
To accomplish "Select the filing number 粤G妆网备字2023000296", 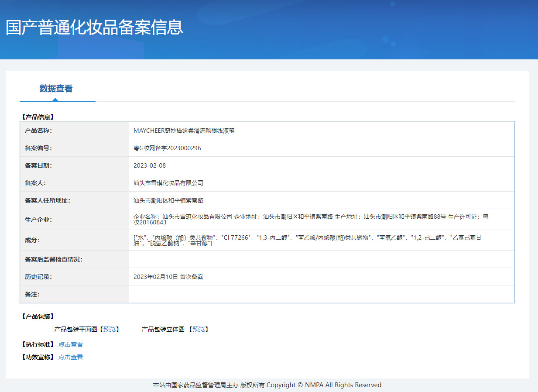I will (167, 148).
